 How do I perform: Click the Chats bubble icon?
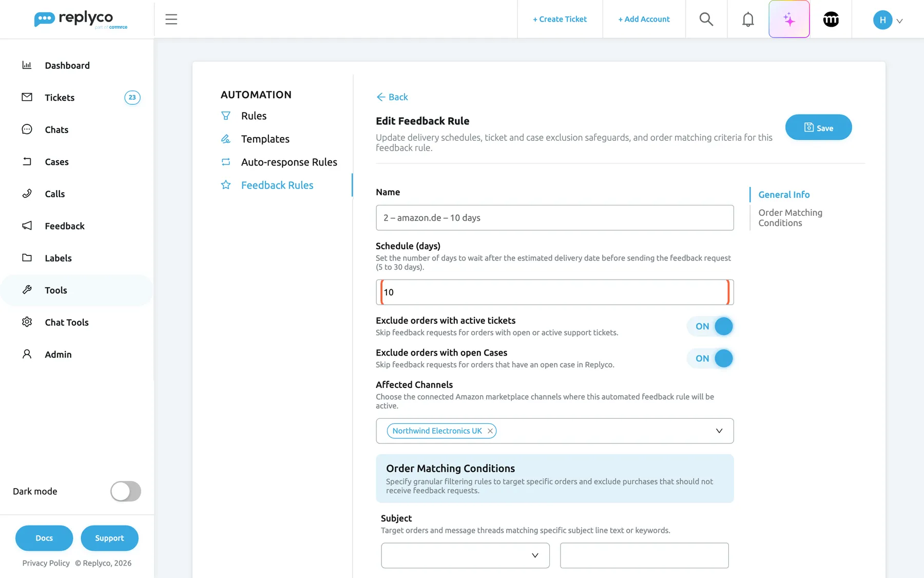(x=27, y=129)
